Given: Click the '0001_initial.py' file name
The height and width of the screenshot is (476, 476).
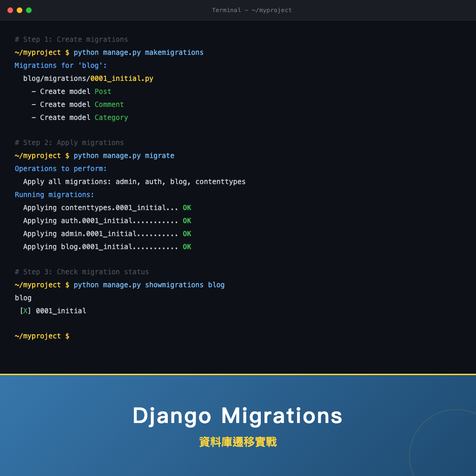Looking at the screenshot, I should click(x=122, y=79).
